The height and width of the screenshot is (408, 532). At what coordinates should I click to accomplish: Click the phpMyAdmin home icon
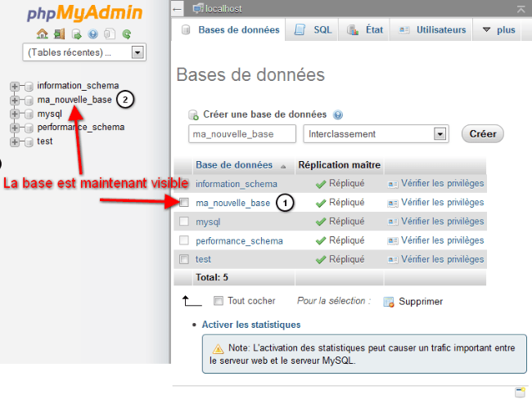(42, 34)
